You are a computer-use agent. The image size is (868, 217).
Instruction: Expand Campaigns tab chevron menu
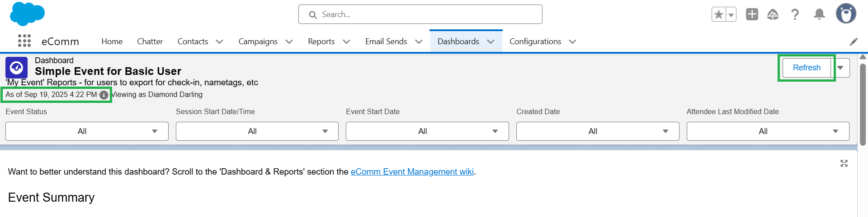click(x=289, y=42)
